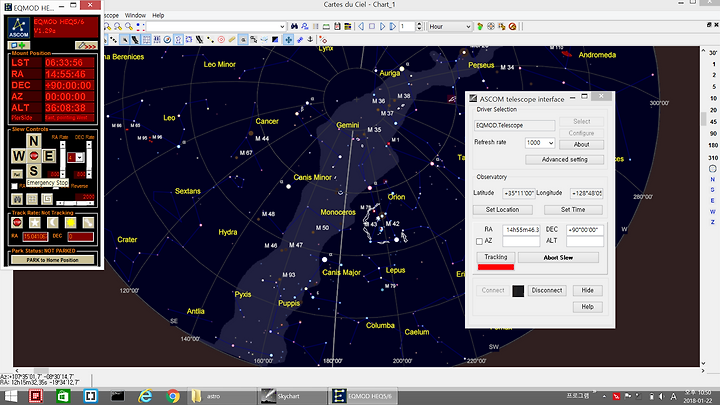This screenshot has width=720, height=405.
Task: Click Disconnect button
Action: 546,291
